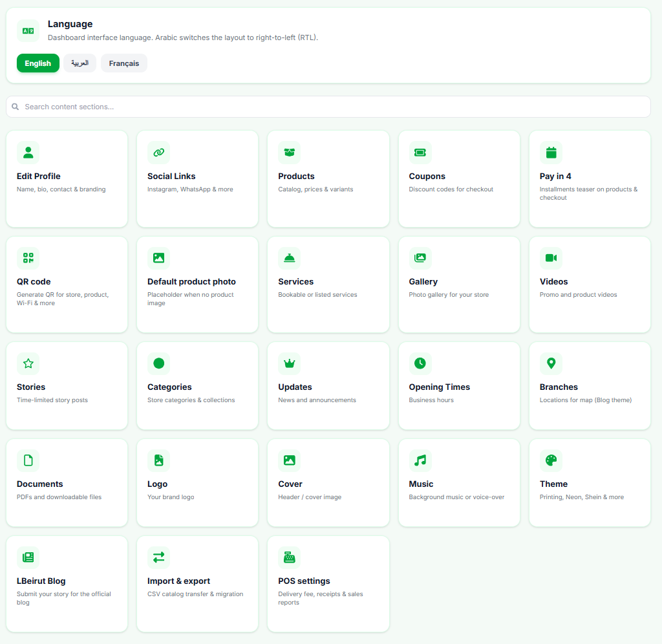Open the Import & export title
Screen dimensions: 662x644
178,581
